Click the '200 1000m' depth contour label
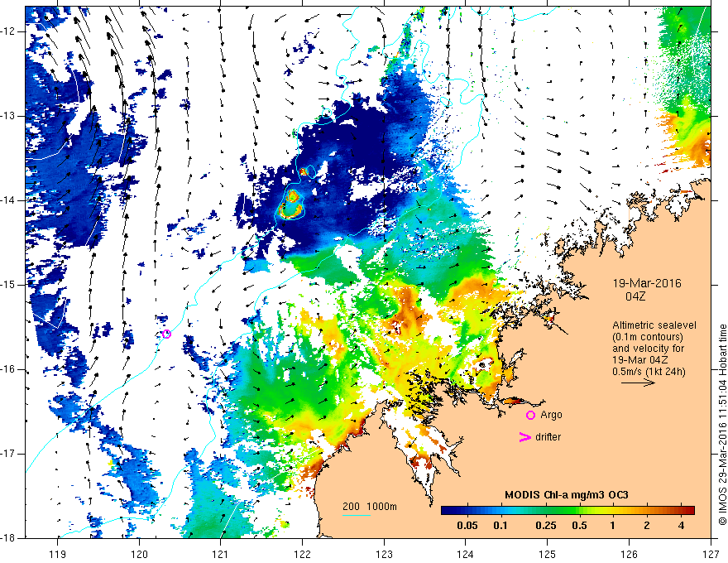Viewport: 728px width, 563px height. pyautogui.click(x=370, y=507)
